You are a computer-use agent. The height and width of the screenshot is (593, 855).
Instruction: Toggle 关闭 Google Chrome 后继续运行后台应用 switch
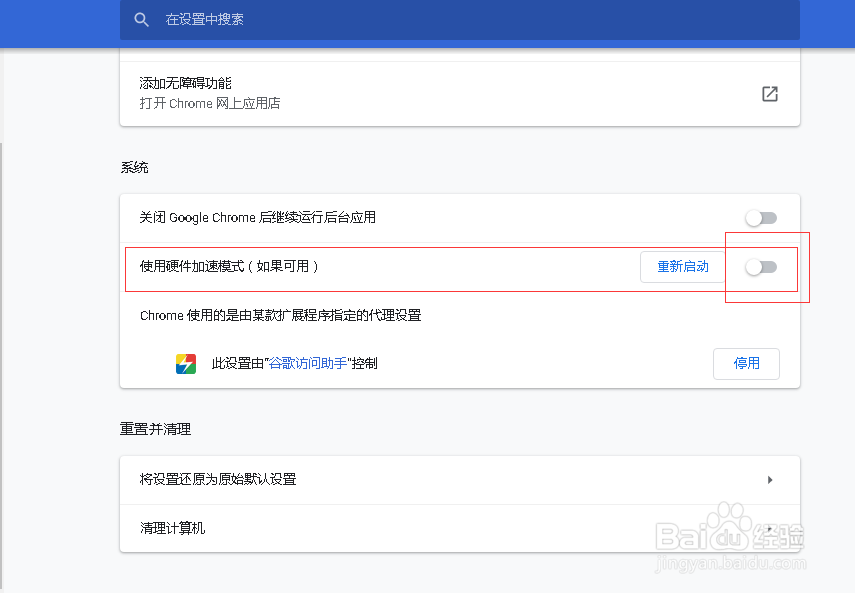tap(761, 218)
